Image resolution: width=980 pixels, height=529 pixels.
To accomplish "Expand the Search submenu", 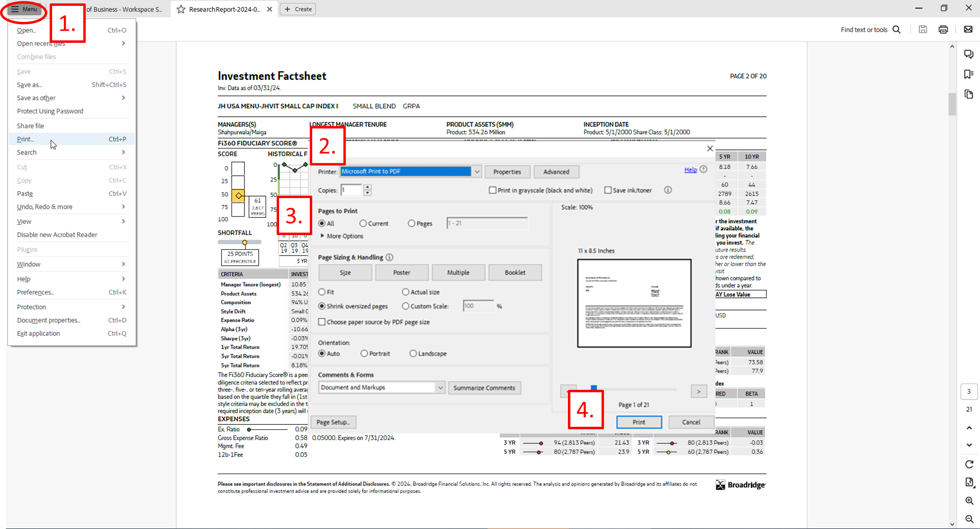I will [x=71, y=152].
